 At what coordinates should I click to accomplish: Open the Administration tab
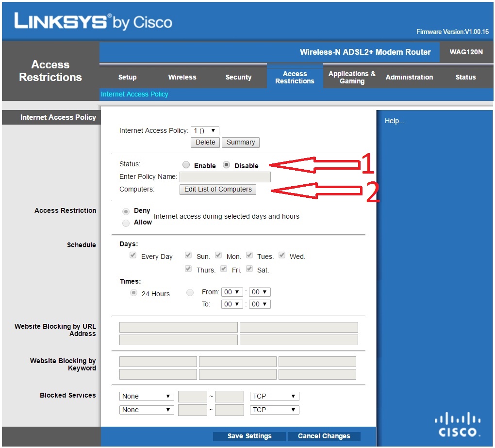pyautogui.click(x=409, y=77)
